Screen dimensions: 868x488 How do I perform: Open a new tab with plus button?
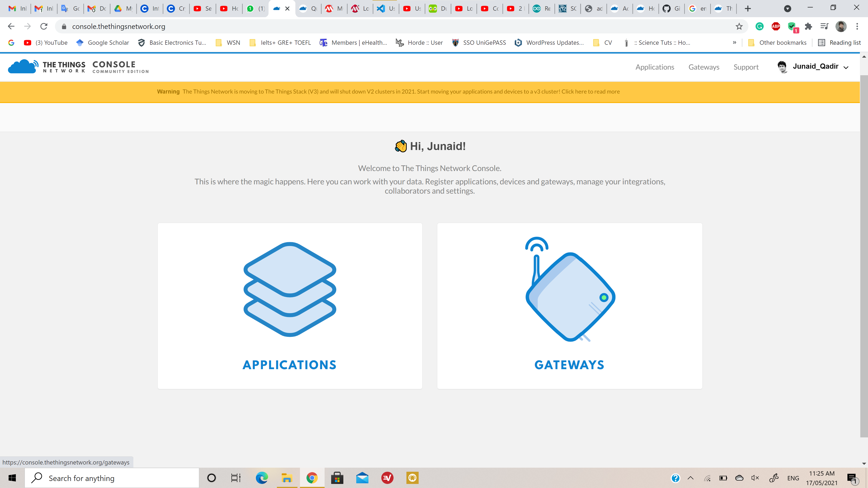pos(748,8)
